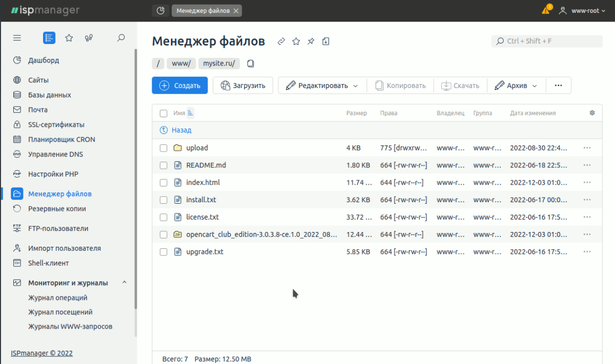Go to SSL-сертификаты menu item
The height and width of the screenshot is (364, 615).
(56, 125)
